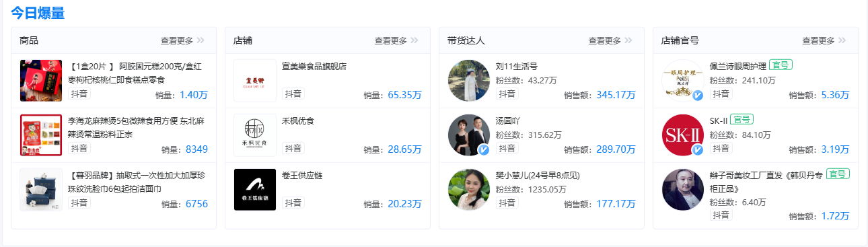Open 宣美樂食品旗舰店 shop logo
Viewport: 868px width, 247px height.
pos(255,81)
